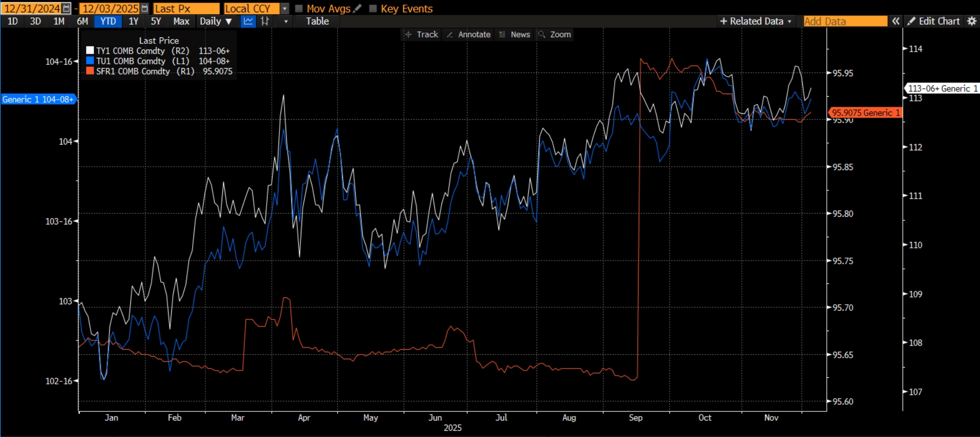Open chart settings gear icon
980x437 pixels.
pos(972,21)
